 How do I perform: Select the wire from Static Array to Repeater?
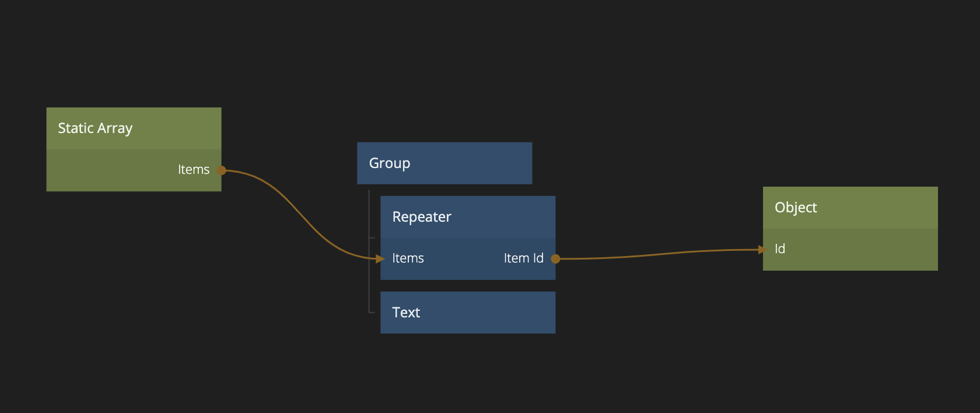point(300,215)
